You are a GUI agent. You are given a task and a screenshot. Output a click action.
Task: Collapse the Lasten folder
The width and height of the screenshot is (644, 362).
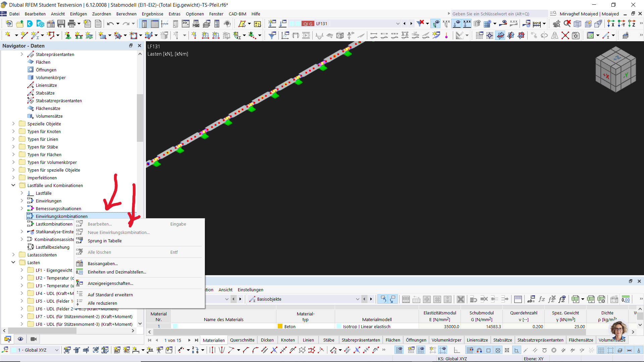tap(13, 262)
